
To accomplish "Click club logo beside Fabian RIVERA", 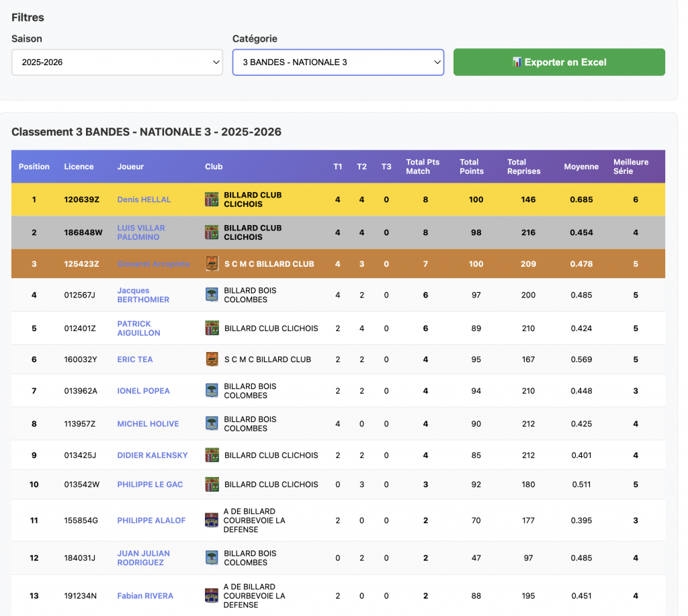I will (x=212, y=596).
